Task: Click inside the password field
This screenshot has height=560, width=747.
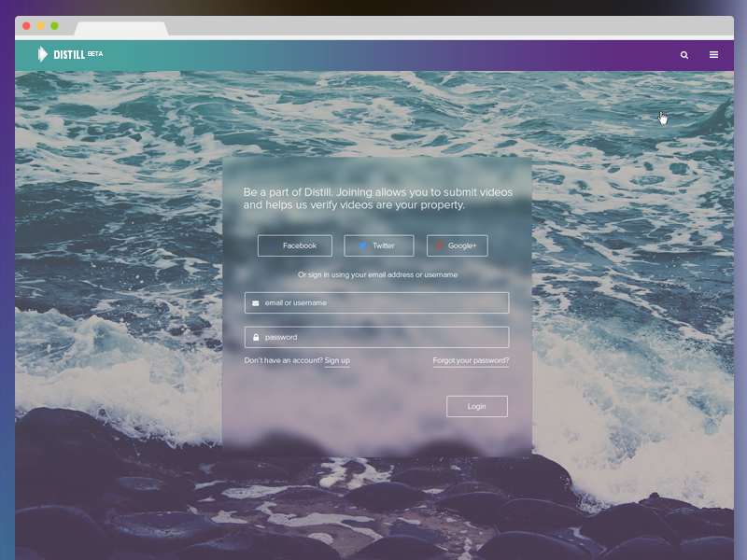Action: click(376, 337)
